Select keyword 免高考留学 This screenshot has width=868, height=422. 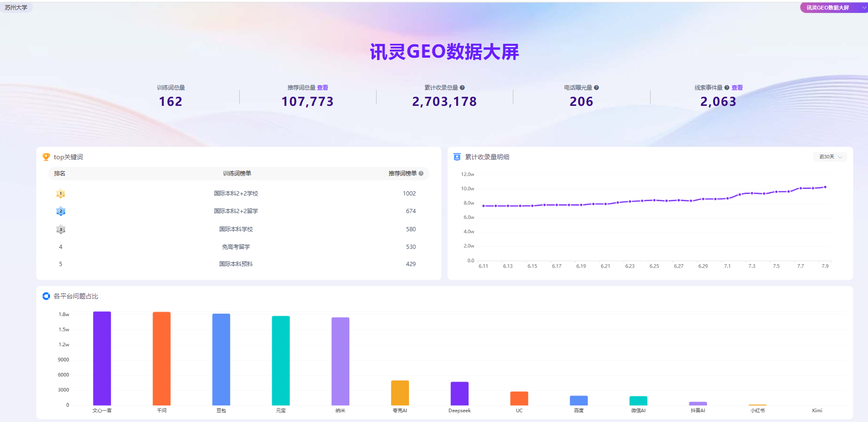236,247
